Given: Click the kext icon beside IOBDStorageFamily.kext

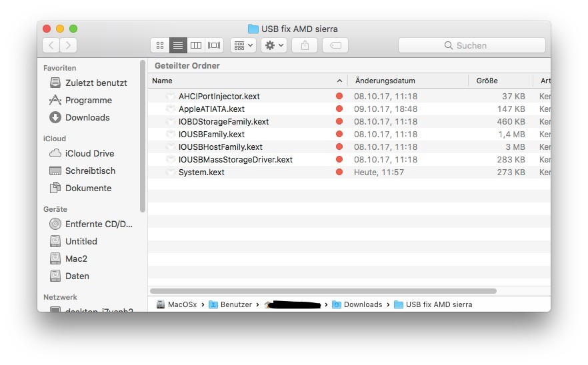Looking at the screenshot, I should (170, 122).
